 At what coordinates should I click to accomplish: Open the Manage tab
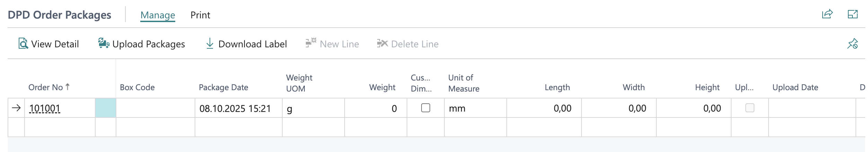(x=158, y=15)
